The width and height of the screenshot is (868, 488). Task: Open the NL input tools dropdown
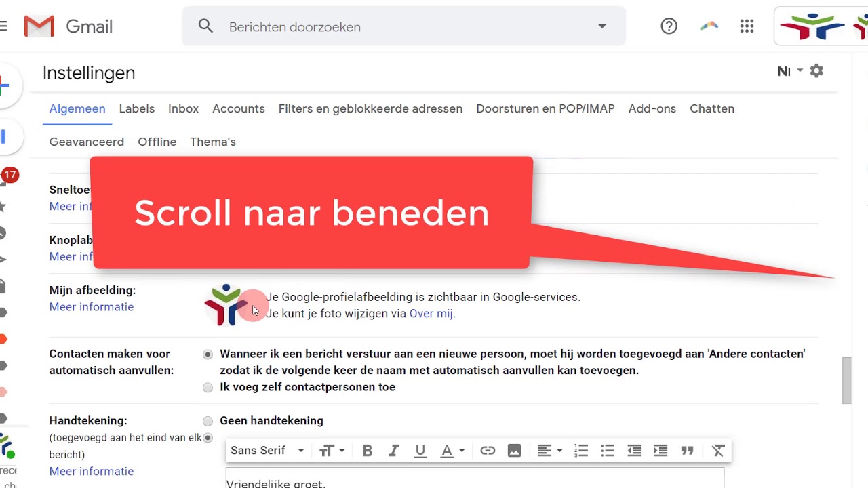tap(790, 71)
